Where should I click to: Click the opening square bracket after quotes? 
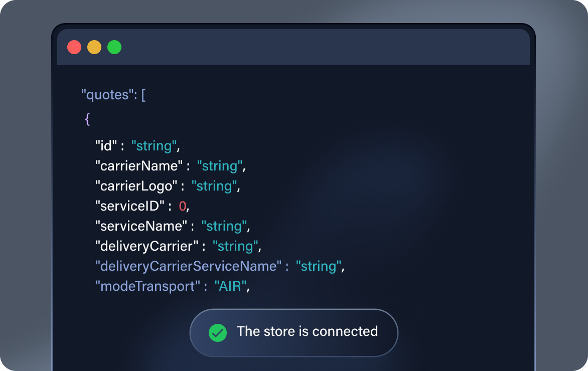[x=143, y=95]
